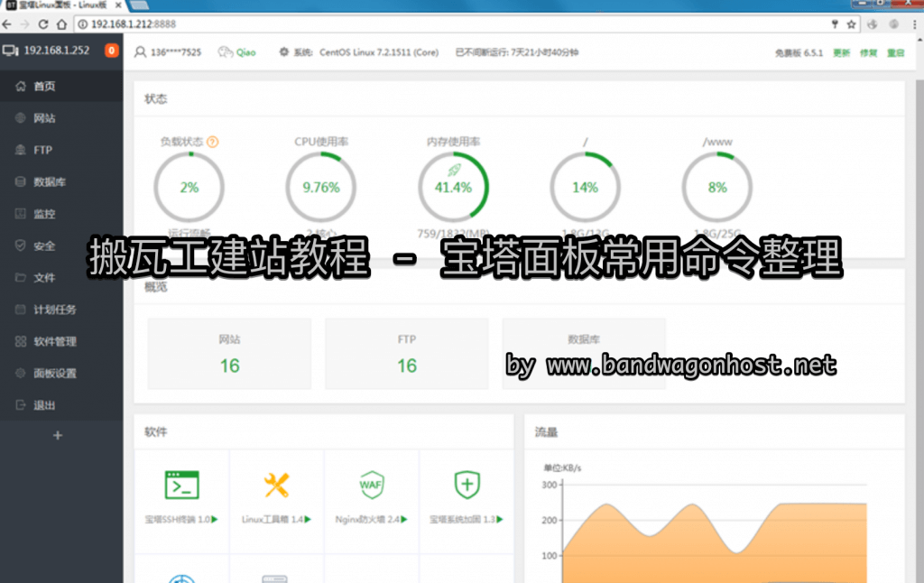The image size is (924, 583).
Task: Open the 文件 files menu entry
Action: pyautogui.click(x=61, y=277)
